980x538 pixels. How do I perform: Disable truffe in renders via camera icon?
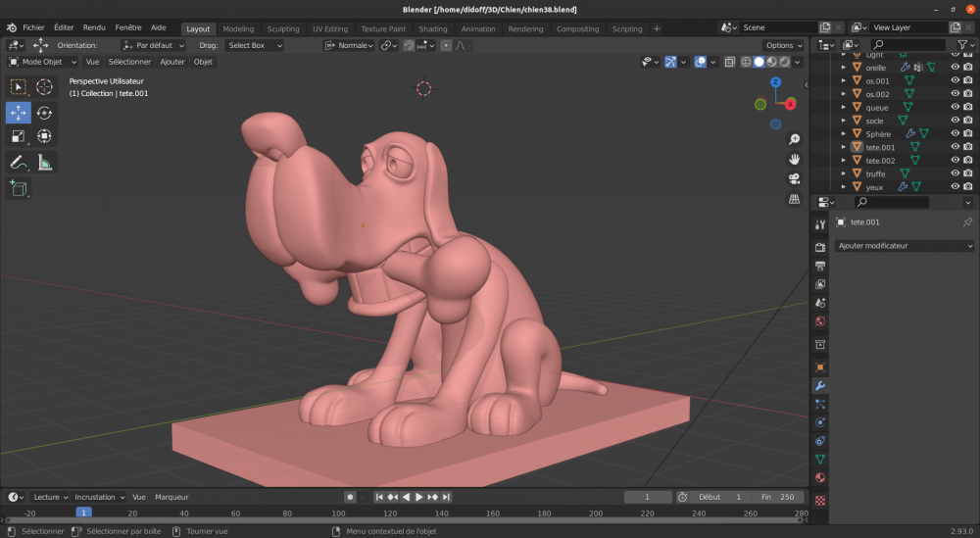[x=968, y=173]
